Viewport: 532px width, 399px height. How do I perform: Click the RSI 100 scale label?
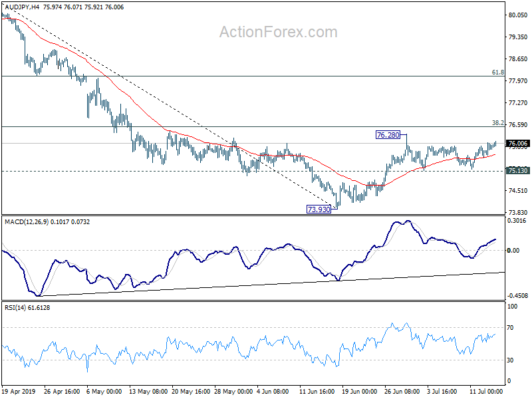click(x=511, y=307)
